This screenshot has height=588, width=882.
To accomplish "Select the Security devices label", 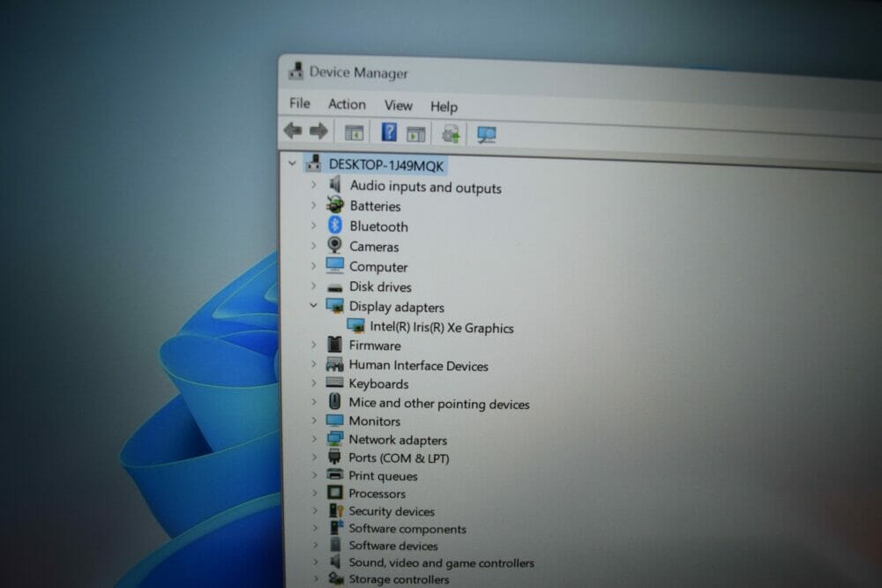I will pyautogui.click(x=392, y=511).
